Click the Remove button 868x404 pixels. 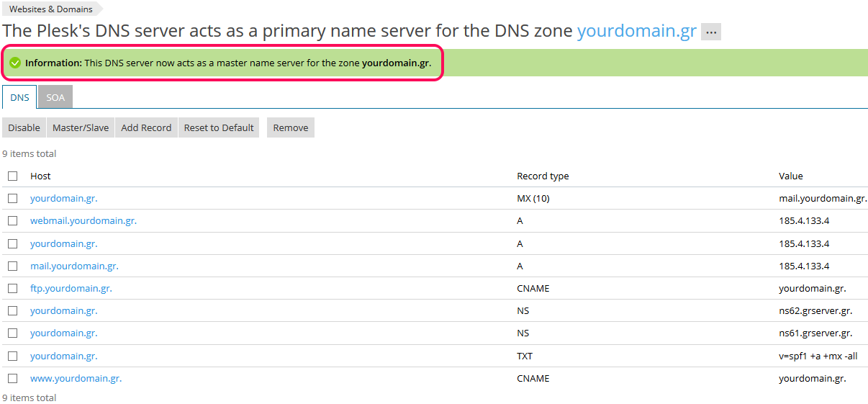[291, 127]
